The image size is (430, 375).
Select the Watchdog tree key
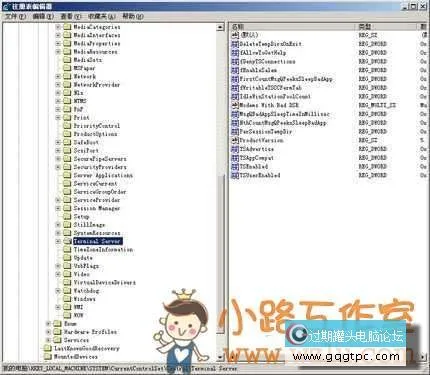click(x=86, y=291)
